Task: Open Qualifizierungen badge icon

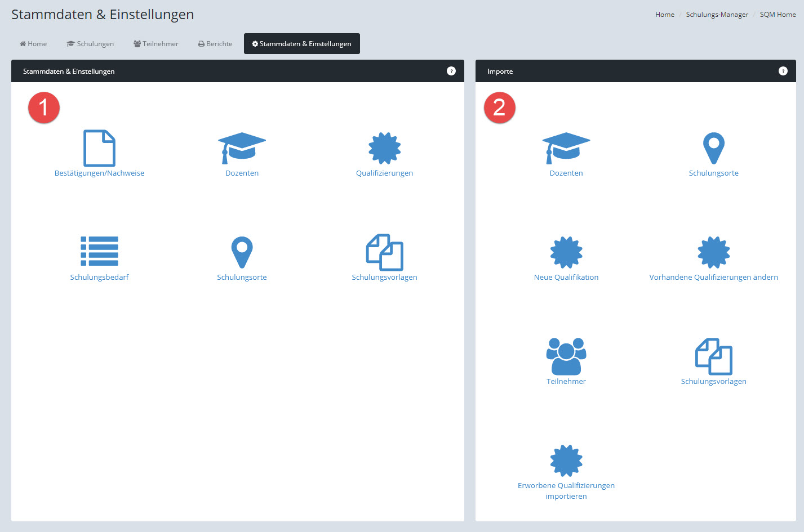Action: coord(384,148)
